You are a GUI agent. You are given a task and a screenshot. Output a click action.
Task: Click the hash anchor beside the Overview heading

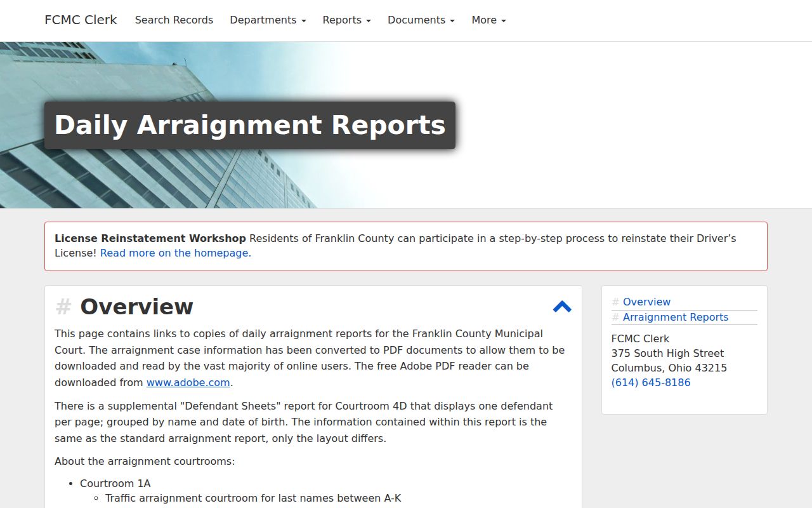click(x=63, y=307)
